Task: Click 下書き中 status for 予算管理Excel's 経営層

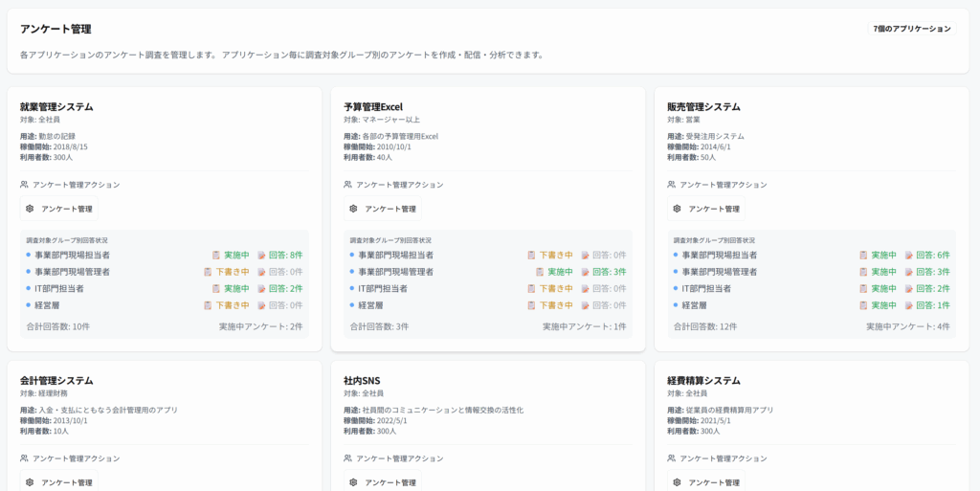Action: click(556, 305)
